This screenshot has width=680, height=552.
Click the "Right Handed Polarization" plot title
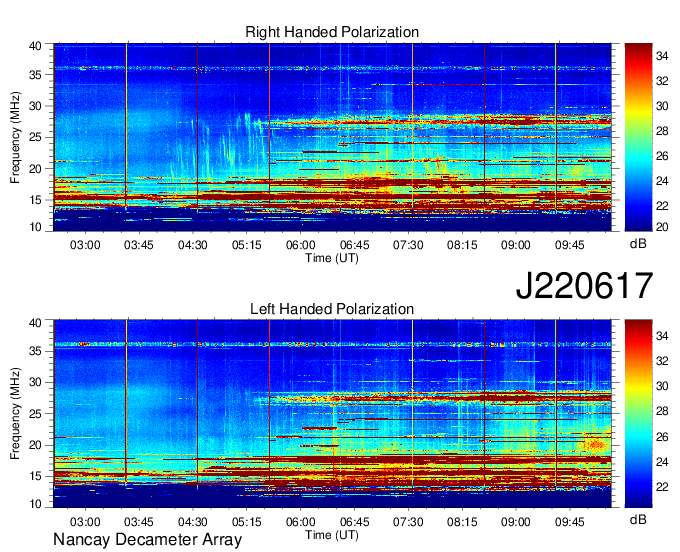point(332,32)
